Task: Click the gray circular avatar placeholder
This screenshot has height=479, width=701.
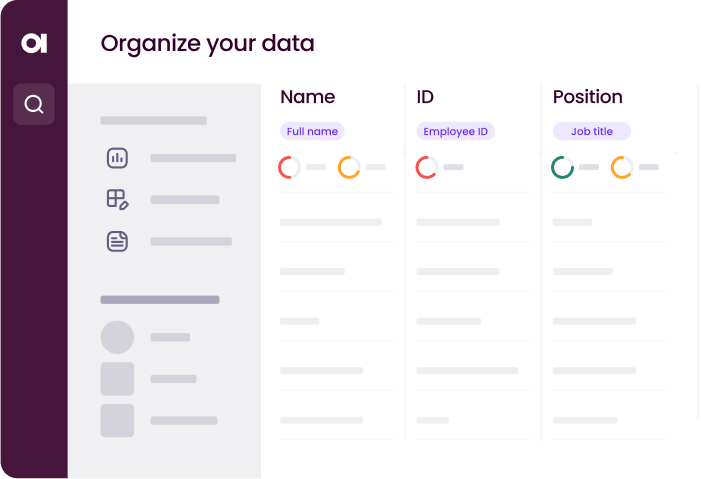Action: coord(117,337)
